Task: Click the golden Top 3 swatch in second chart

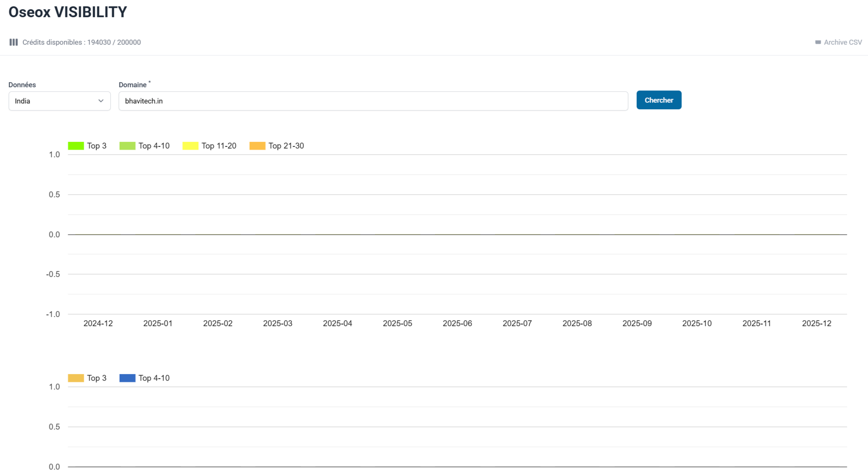Action: point(76,378)
